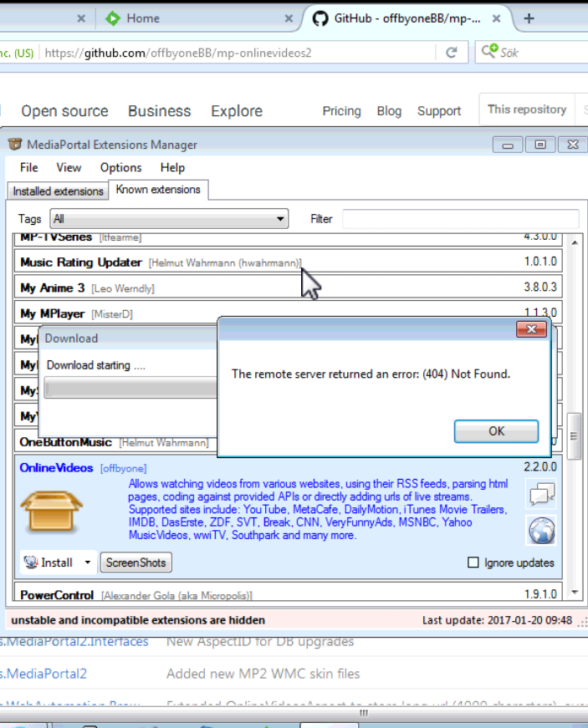Click the Extensions Manager title bar icon
This screenshot has width=588, height=728.
(x=15, y=144)
